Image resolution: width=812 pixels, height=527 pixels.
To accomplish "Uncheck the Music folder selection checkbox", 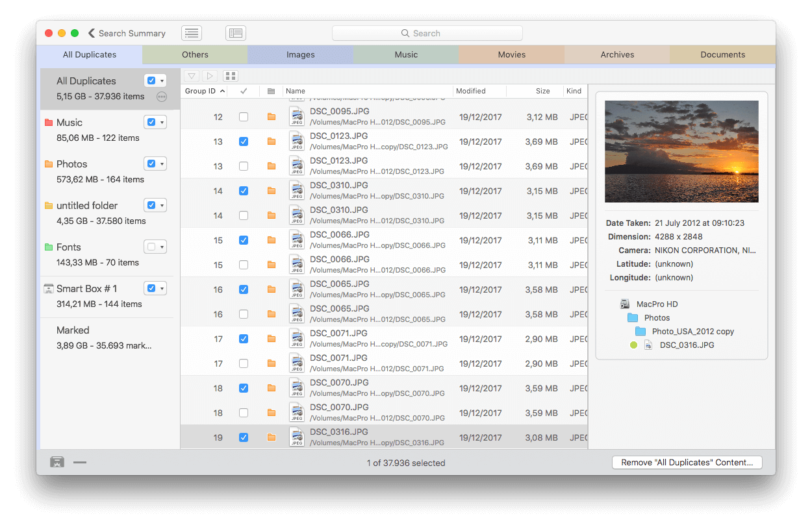I will (151, 121).
